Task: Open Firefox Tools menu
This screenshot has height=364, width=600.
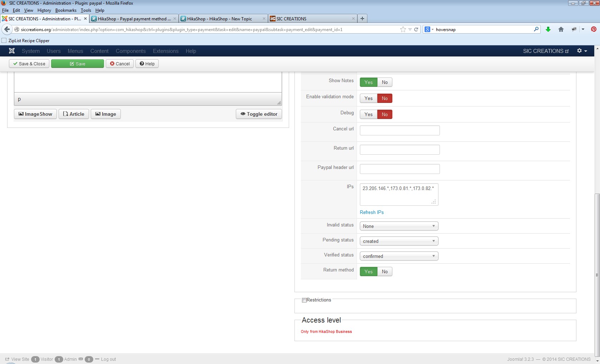Action: [x=86, y=10]
